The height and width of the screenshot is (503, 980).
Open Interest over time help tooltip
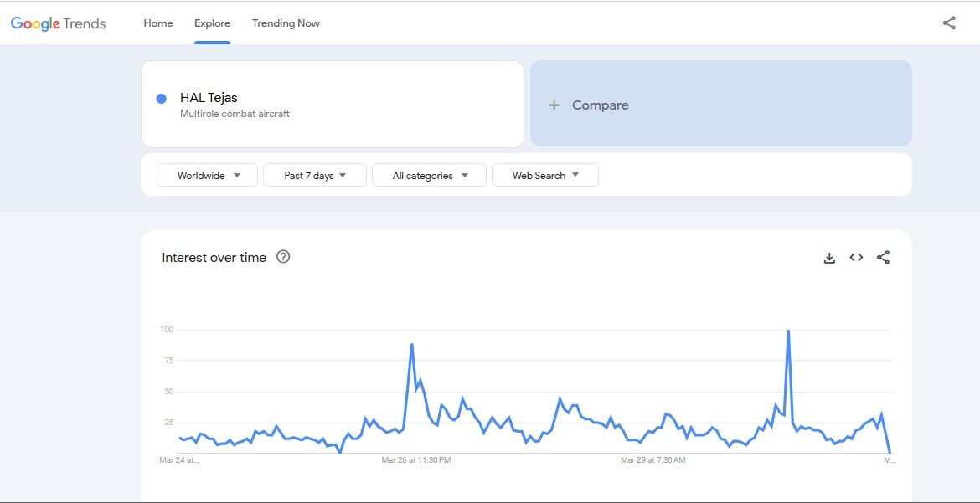pos(283,257)
